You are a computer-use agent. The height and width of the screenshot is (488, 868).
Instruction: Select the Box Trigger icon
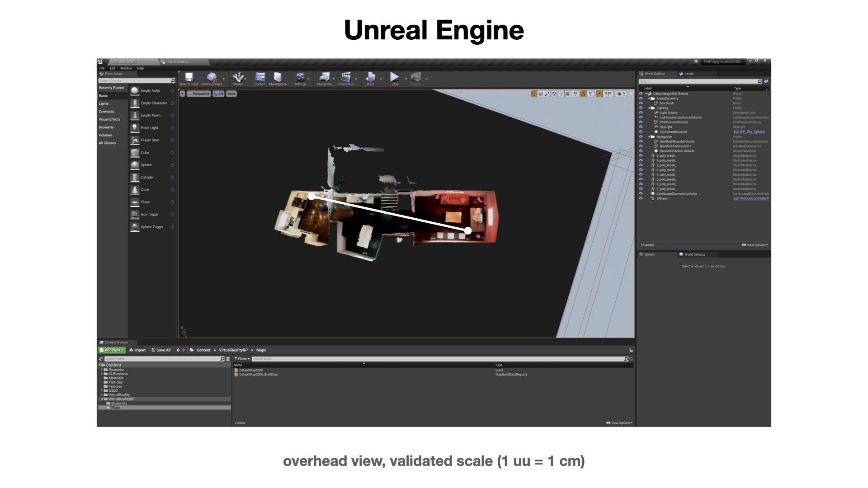click(x=135, y=215)
